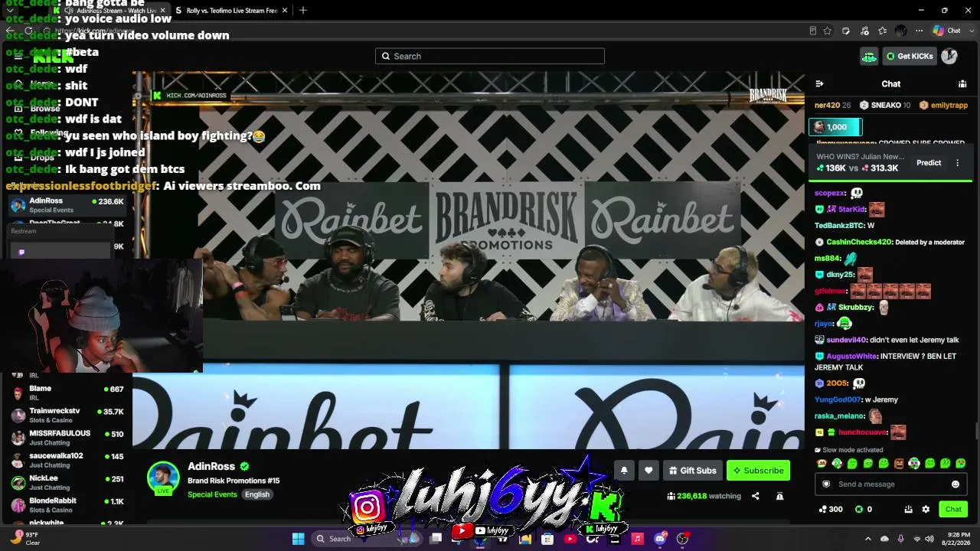Open the volume control in system tray

tap(929, 539)
